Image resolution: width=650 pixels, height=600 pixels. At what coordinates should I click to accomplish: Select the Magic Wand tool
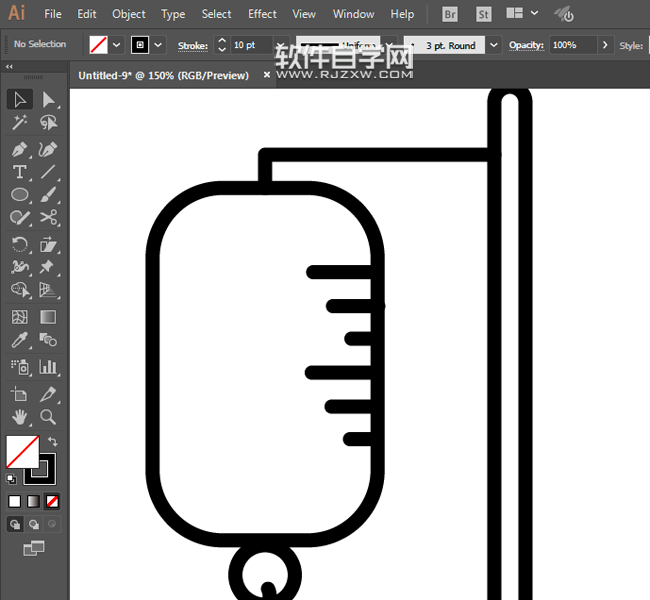tap(19, 123)
